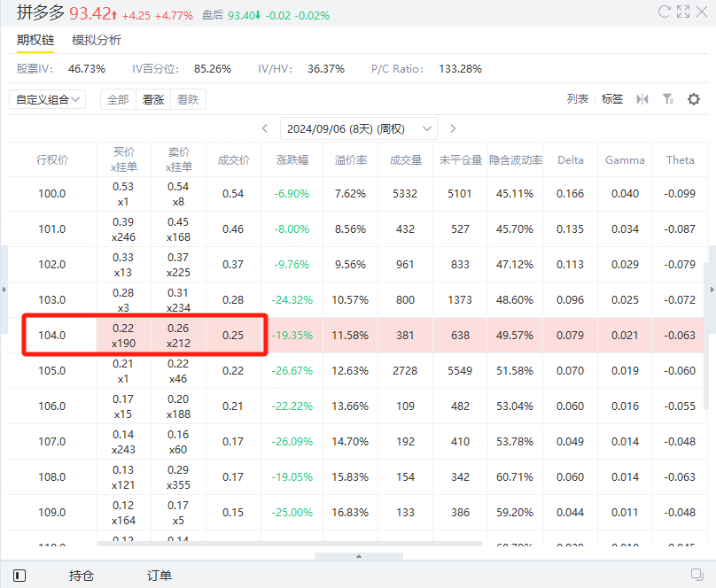Click ask price 0.45 x168 cell
716x588 pixels.
tap(178, 229)
